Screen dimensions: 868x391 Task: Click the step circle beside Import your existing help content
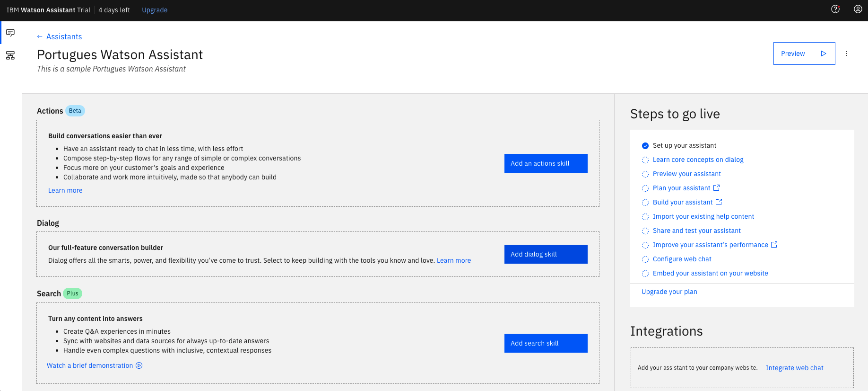[x=645, y=217]
